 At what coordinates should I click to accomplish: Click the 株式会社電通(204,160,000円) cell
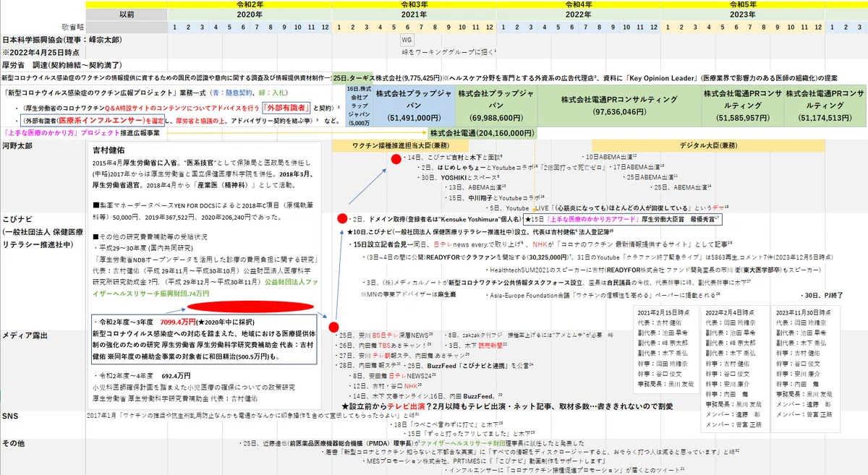click(482, 133)
